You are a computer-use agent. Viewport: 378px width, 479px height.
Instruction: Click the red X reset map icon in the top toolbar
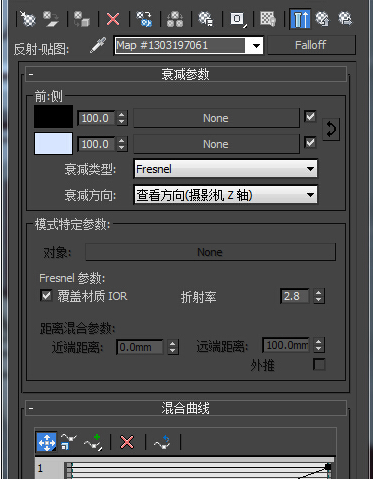click(x=113, y=19)
